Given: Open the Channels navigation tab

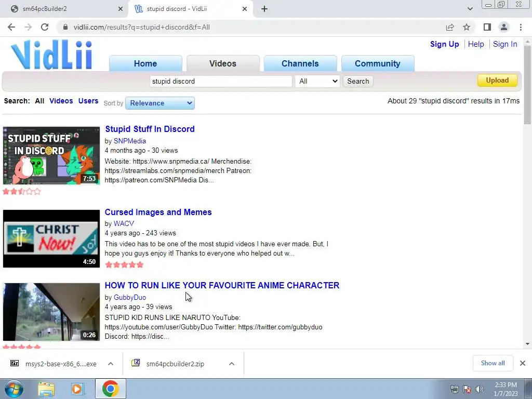Looking at the screenshot, I should 300,63.
